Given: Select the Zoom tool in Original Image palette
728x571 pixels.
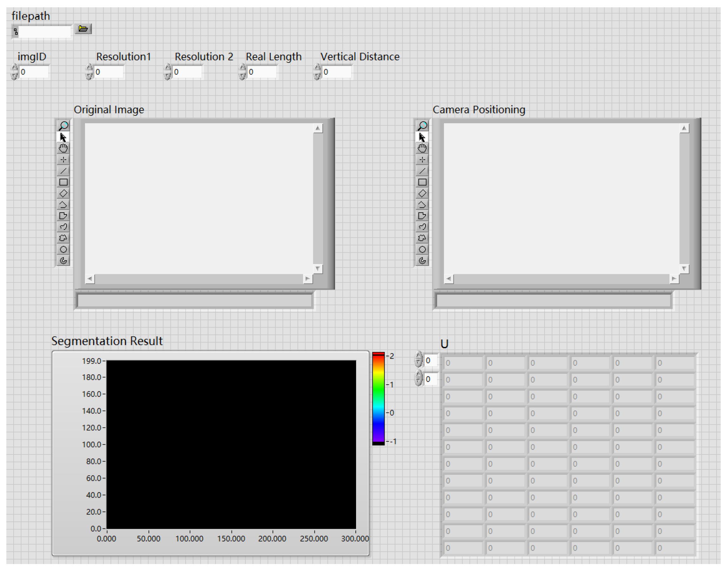Looking at the screenshot, I should point(63,126).
